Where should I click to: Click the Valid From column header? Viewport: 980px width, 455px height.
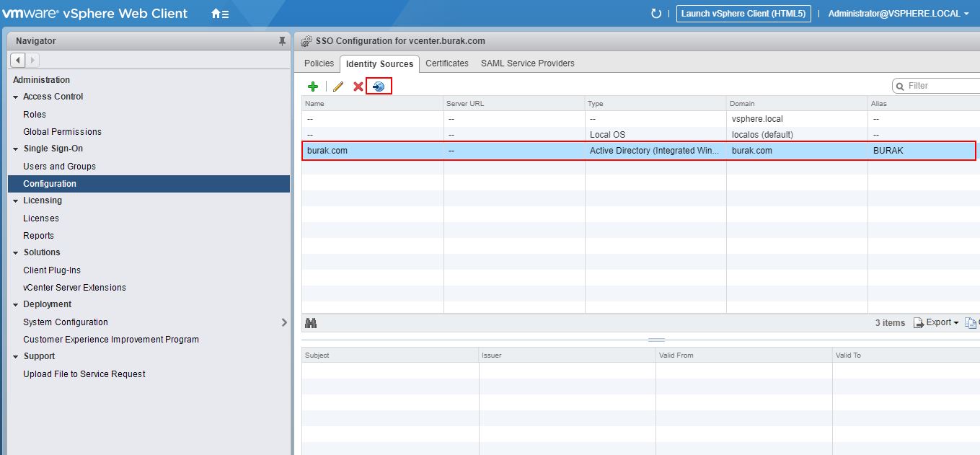tap(744, 355)
